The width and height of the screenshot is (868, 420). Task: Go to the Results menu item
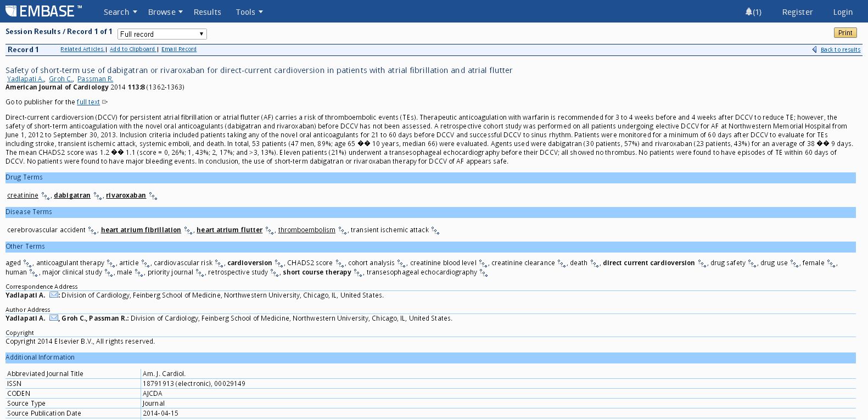click(x=207, y=12)
